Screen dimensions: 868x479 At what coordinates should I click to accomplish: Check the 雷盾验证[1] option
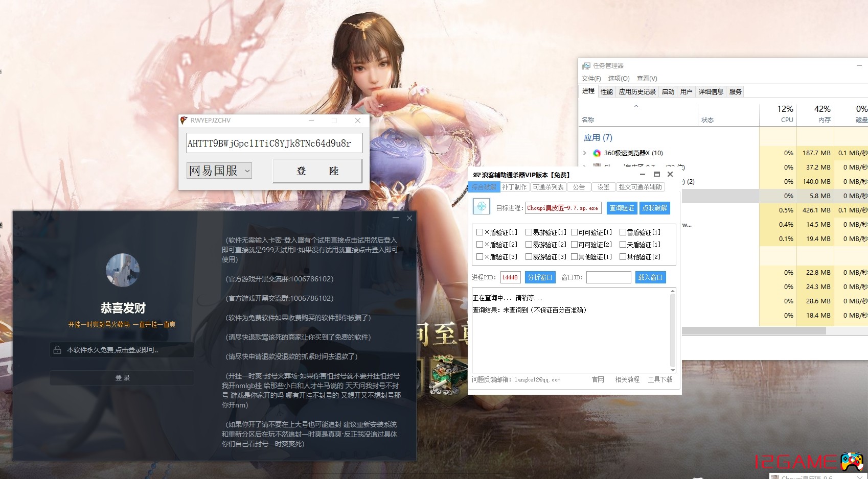click(x=623, y=232)
